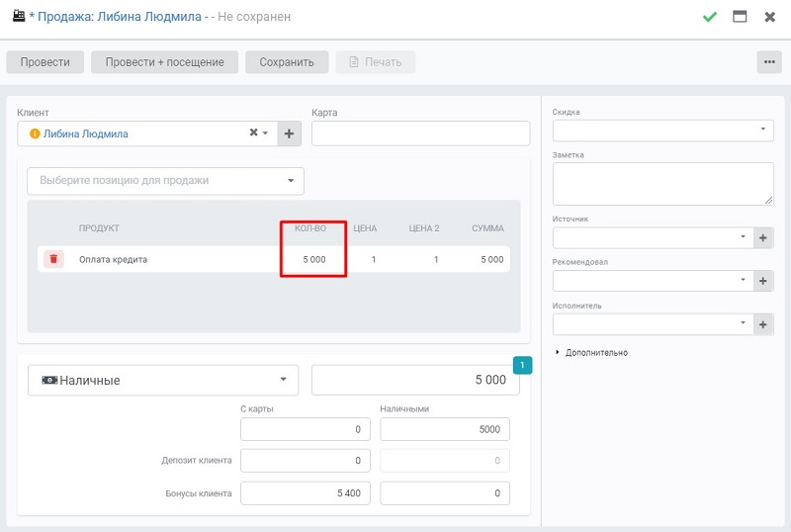Click the СУММА cell showing 5 000
This screenshot has height=532, width=791.
(x=491, y=259)
